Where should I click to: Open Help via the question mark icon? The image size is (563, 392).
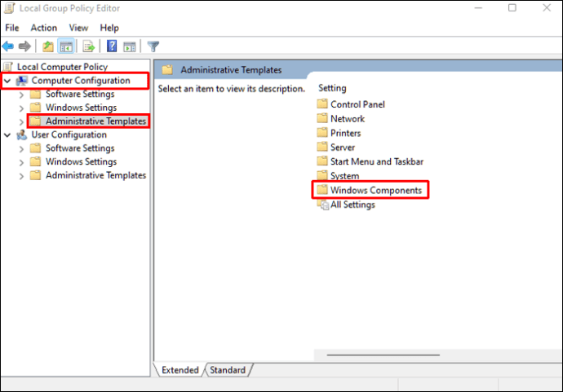coord(112,46)
